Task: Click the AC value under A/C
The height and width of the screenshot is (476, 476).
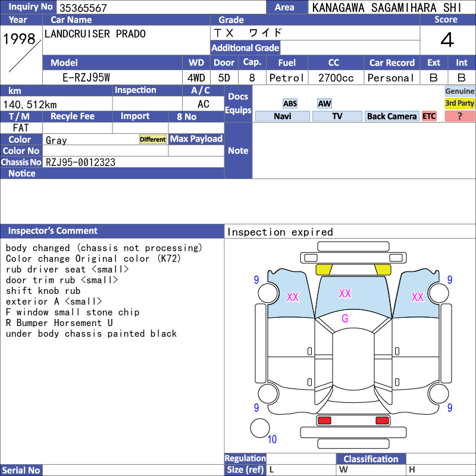Action: click(x=203, y=104)
